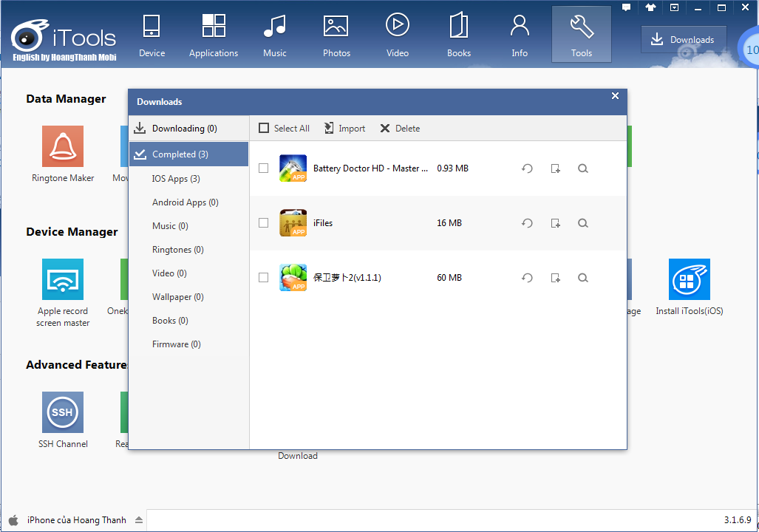759x532 pixels.
Task: Re-download 保卫萝卜2 using refresh icon
Action: click(x=527, y=278)
